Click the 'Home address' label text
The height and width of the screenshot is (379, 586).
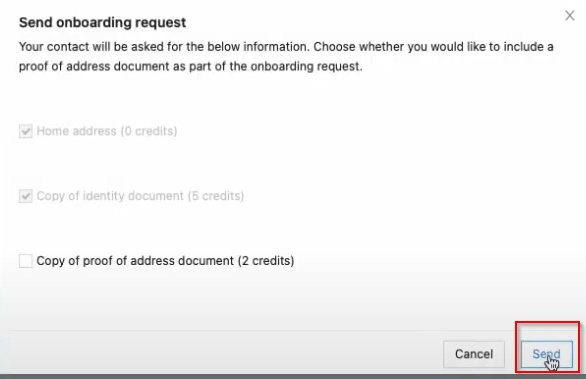pos(77,131)
